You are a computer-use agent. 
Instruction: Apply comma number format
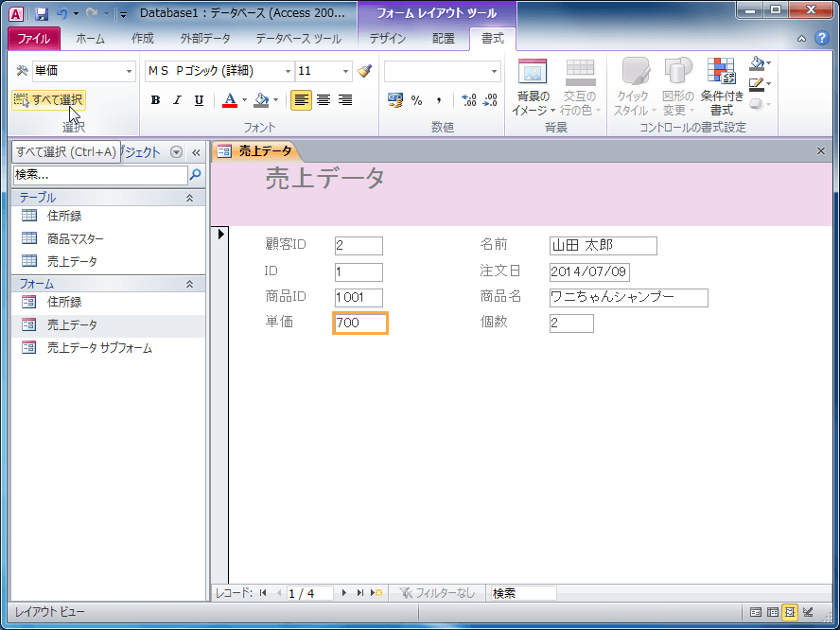439,100
